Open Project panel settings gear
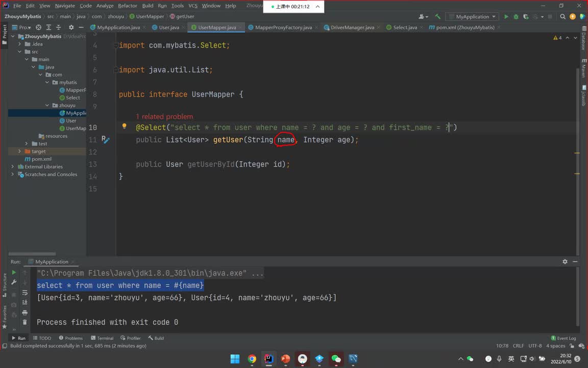588x368 pixels. (71, 28)
